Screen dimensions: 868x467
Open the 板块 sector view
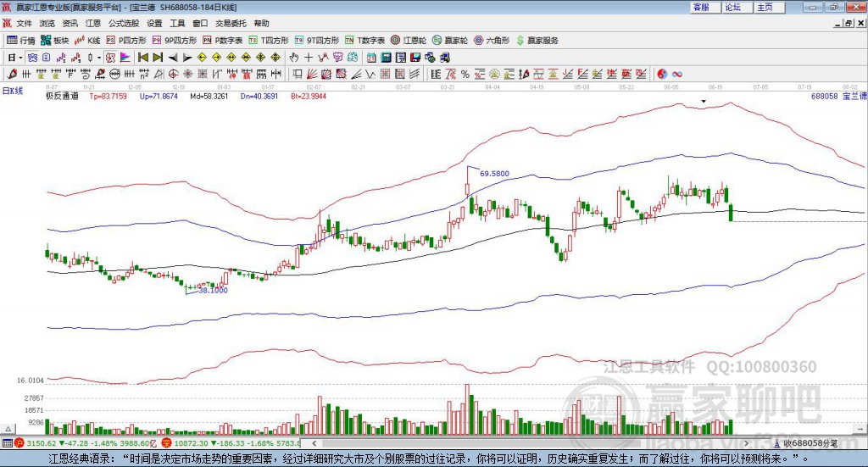54,41
